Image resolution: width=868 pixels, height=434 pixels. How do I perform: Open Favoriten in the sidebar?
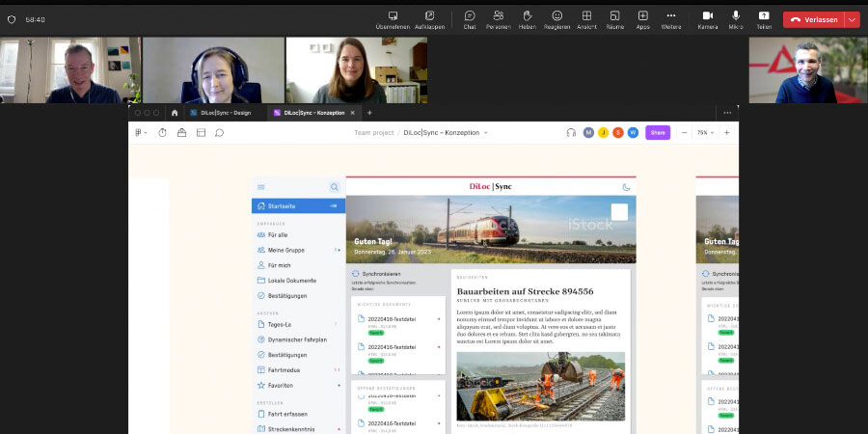tap(298, 385)
